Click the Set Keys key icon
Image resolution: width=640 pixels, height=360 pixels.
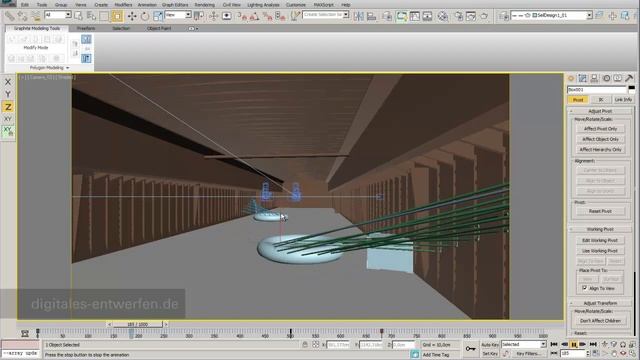point(470,349)
